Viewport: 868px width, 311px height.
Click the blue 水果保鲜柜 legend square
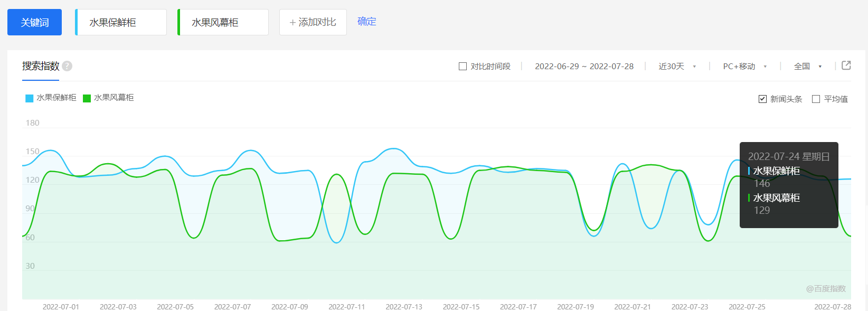pyautogui.click(x=30, y=98)
